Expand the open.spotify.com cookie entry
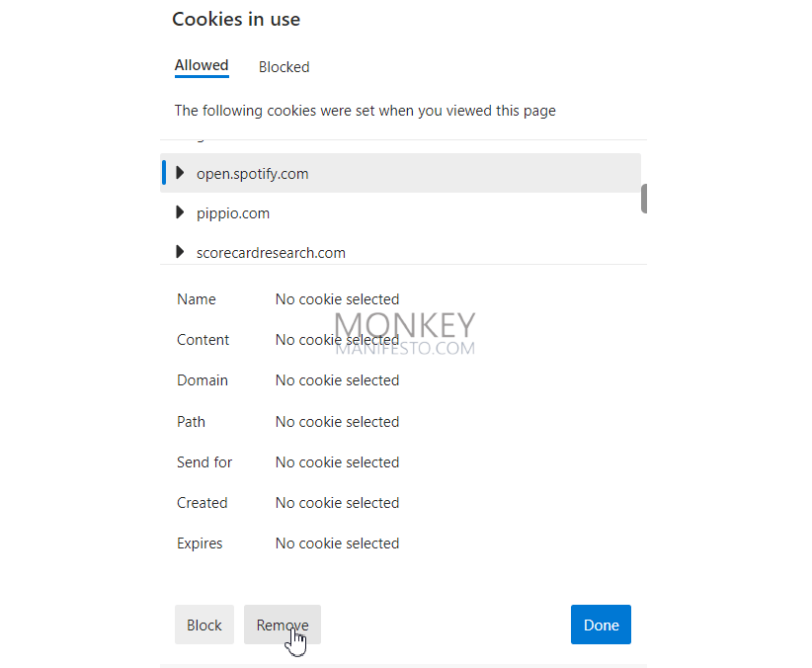The width and height of the screenshot is (812, 668). point(180,173)
